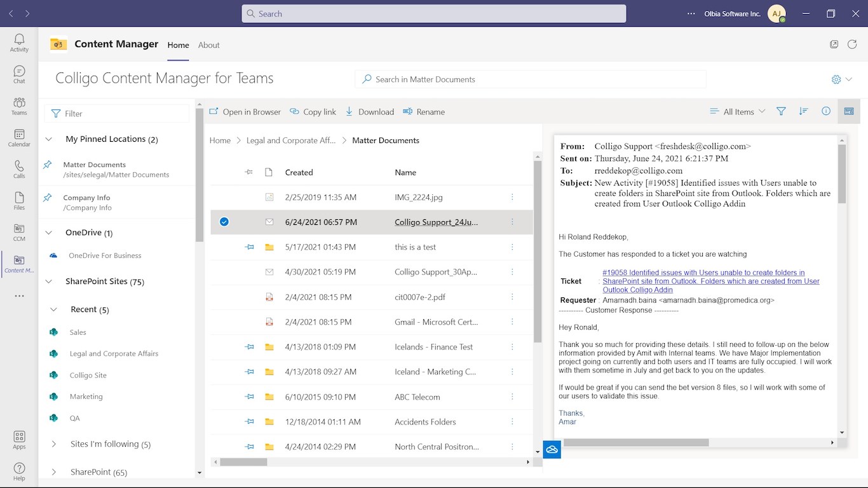
Task: Open the Apps store icon
Action: tap(19, 440)
